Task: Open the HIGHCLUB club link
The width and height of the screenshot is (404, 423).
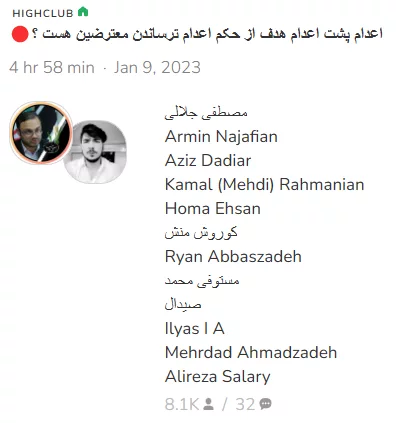Action: tap(43, 13)
